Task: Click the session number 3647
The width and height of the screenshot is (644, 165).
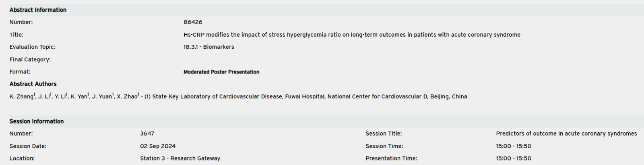Action: [147, 134]
